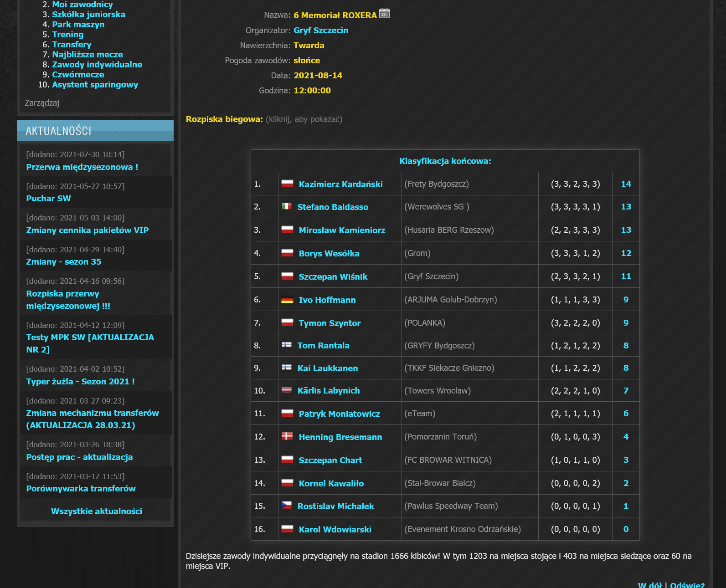Open rider Patryk Moniatowicz profile
726x588 pixels.
tap(340, 414)
